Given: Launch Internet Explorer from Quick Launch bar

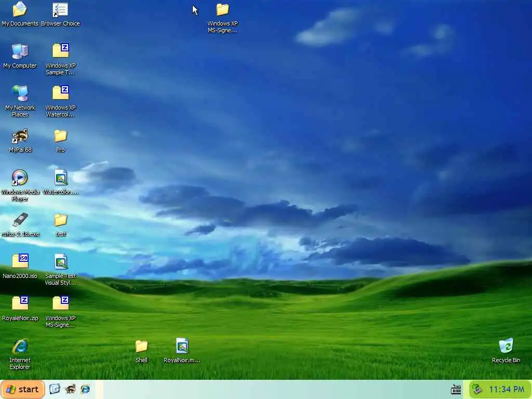Looking at the screenshot, I should click(85, 389).
